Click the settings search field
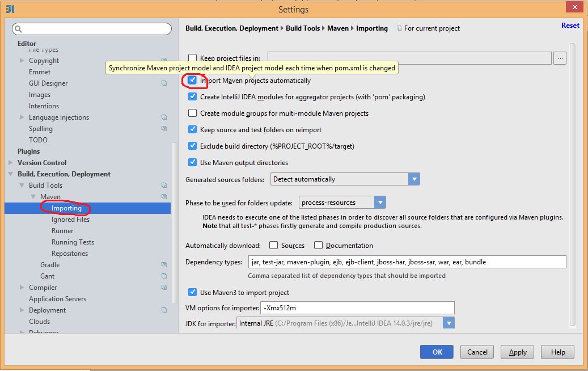The width and height of the screenshot is (588, 371). (x=92, y=29)
